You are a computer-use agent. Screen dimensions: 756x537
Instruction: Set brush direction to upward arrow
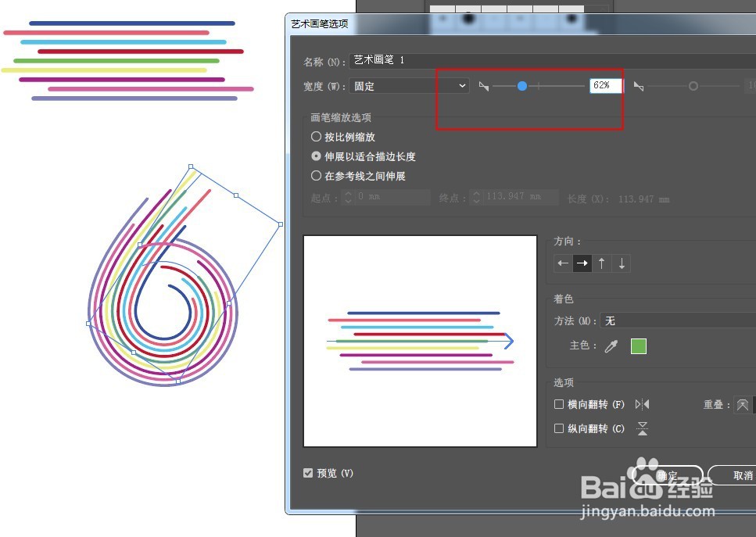click(602, 263)
